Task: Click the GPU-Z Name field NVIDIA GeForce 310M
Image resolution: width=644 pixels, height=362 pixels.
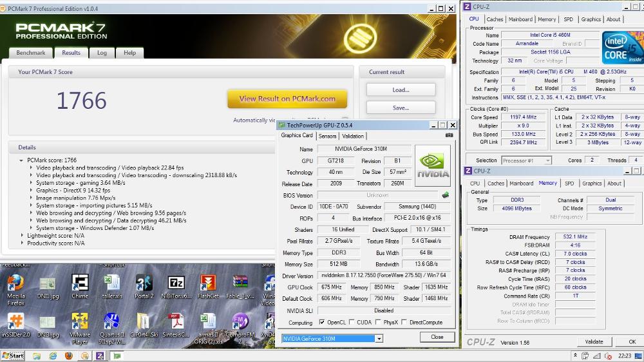Action: [x=364, y=149]
